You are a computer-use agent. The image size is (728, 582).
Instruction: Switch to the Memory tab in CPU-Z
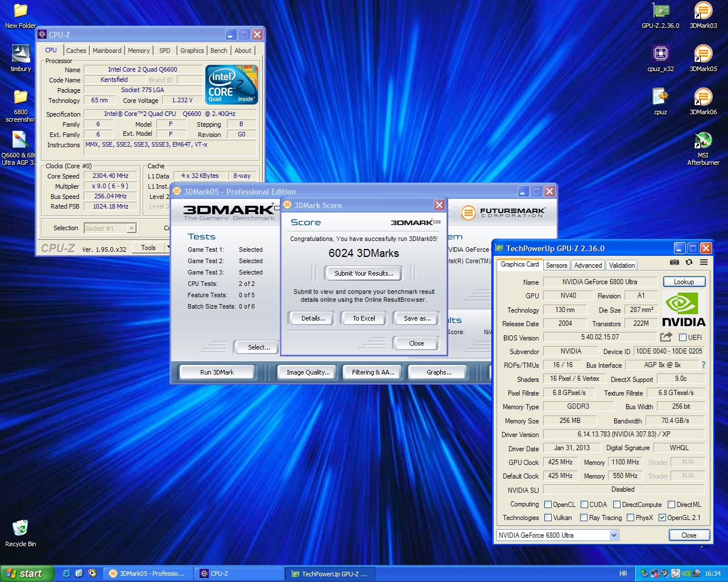[139, 51]
